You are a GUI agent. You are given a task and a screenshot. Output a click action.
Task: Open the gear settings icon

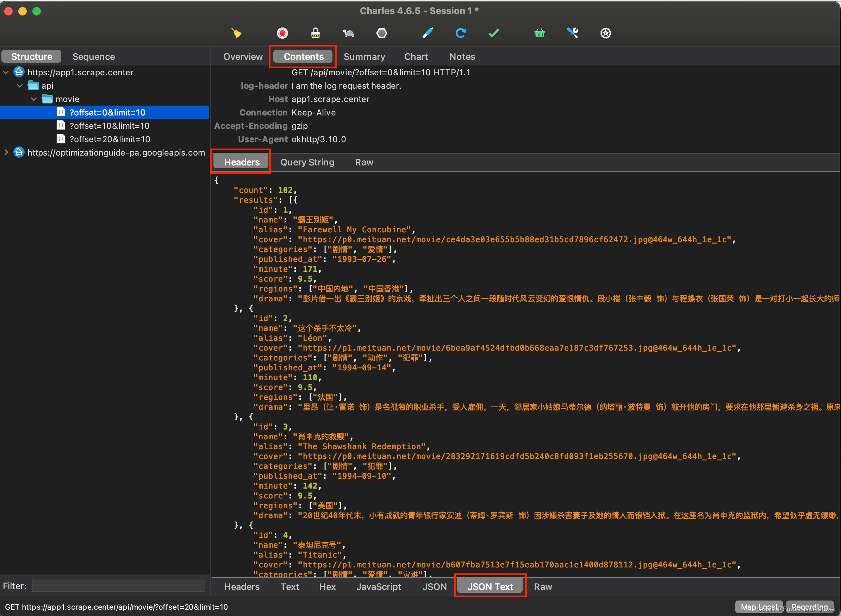pyautogui.click(x=605, y=33)
